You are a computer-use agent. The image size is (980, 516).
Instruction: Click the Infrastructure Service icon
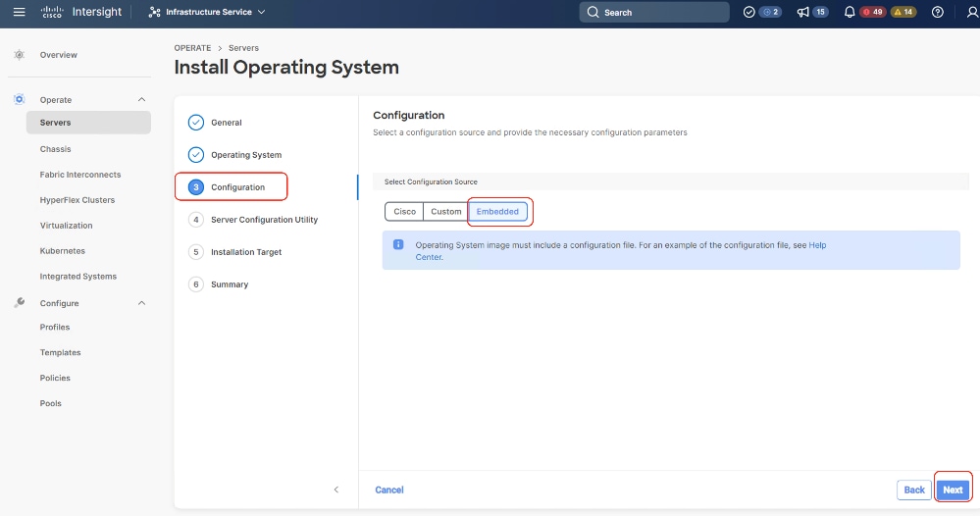pyautogui.click(x=154, y=12)
